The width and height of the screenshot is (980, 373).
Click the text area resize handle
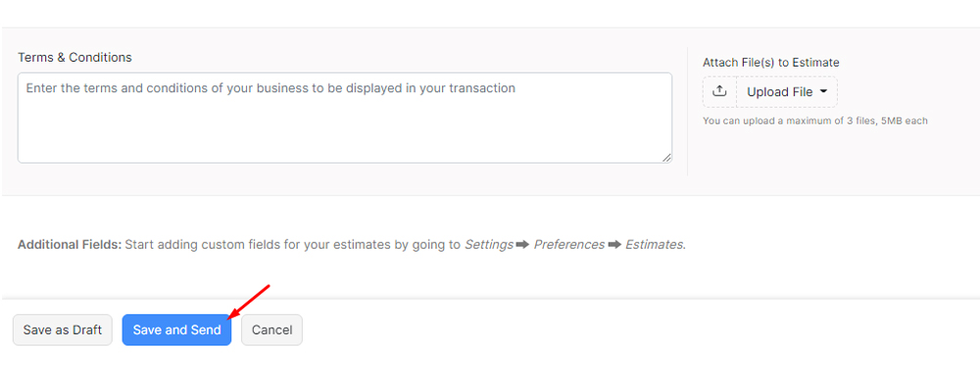[x=666, y=158]
